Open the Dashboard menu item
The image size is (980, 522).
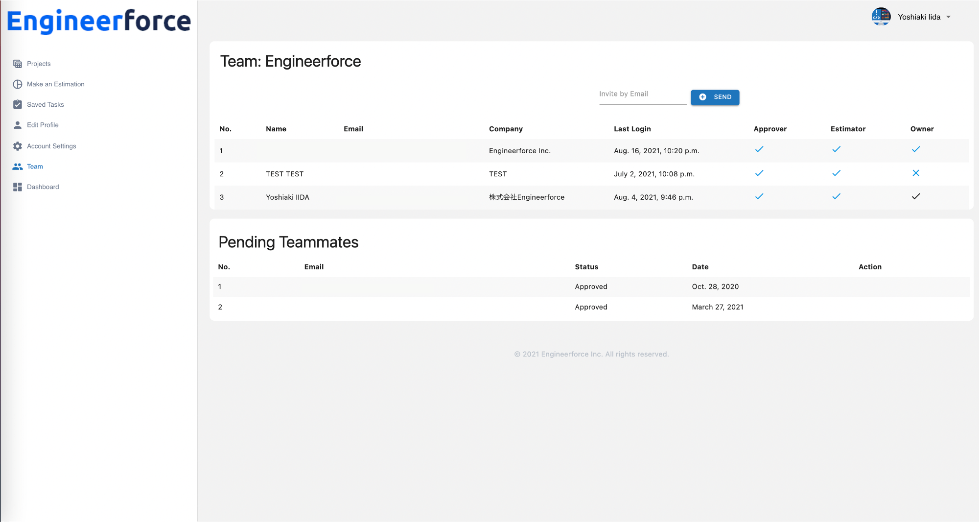43,187
